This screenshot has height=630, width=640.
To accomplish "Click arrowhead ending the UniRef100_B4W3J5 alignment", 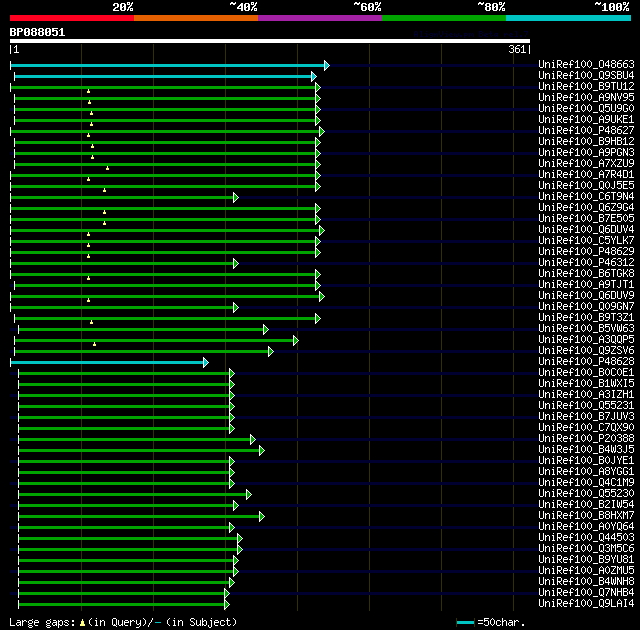I will click(262, 451).
